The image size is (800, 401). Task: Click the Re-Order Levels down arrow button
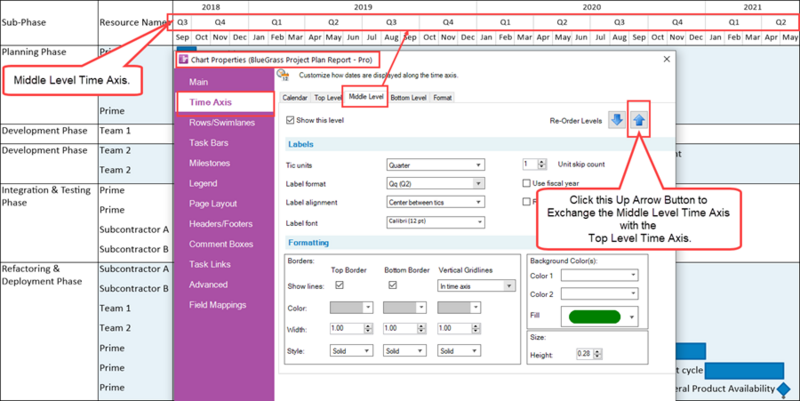click(617, 120)
